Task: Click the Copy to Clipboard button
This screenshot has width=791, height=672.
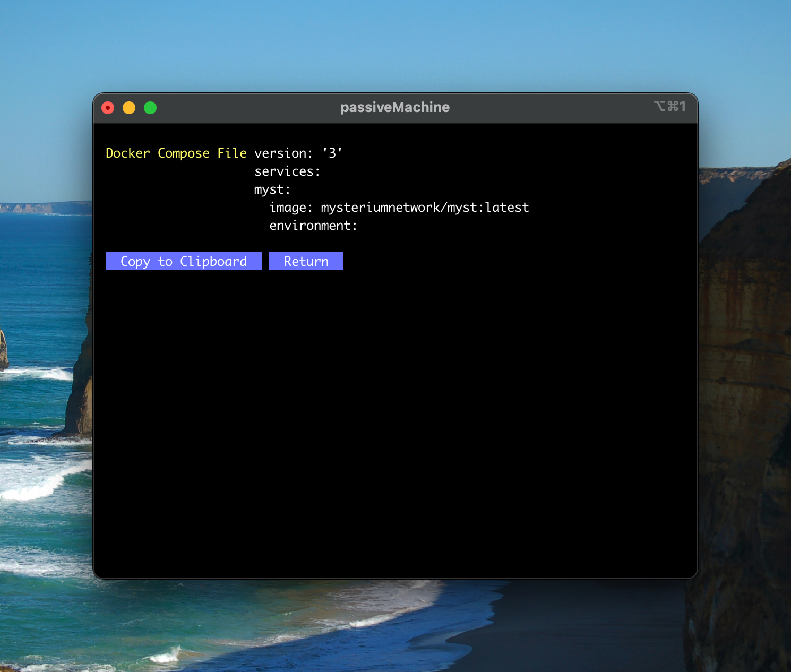Action: pyautogui.click(x=183, y=261)
